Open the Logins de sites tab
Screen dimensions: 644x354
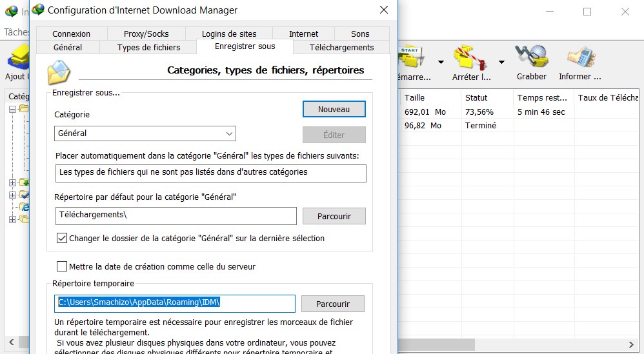point(229,34)
